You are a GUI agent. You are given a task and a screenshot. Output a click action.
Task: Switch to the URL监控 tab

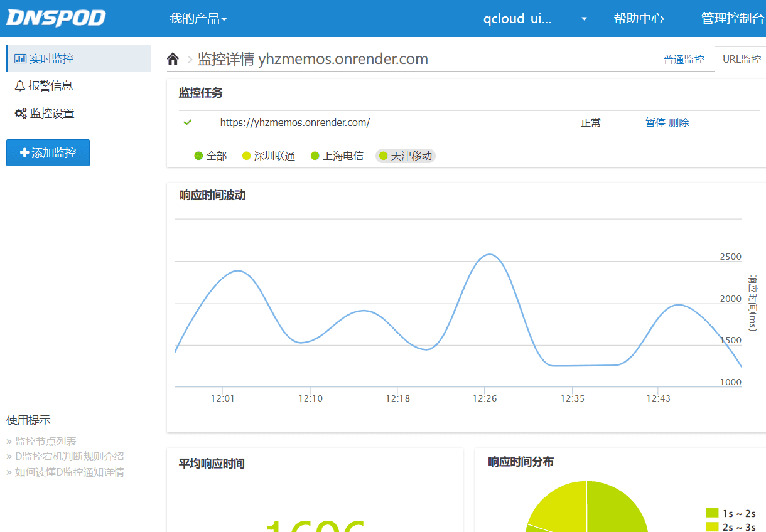click(x=742, y=60)
